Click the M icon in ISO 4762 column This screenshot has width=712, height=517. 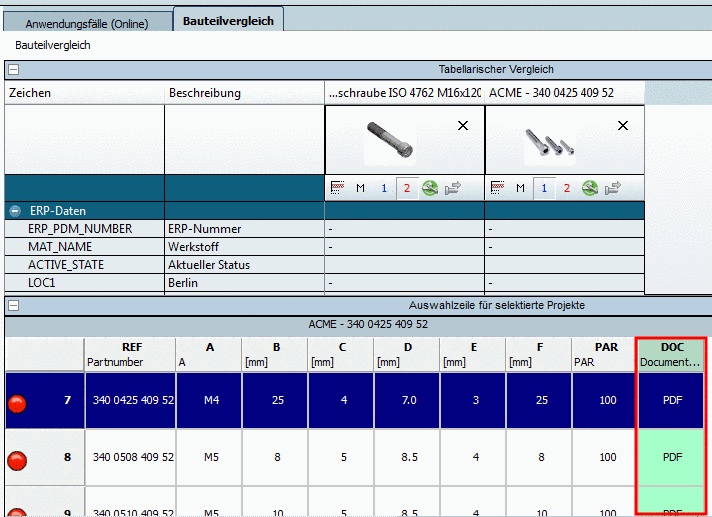point(360,188)
